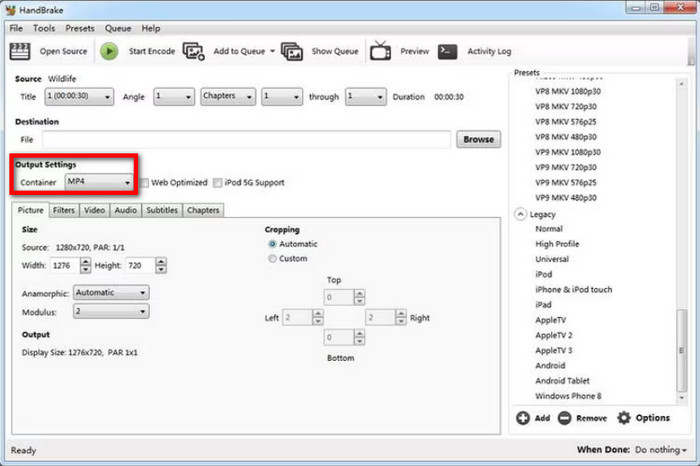Select the Windows Phone 8 preset
This screenshot has height=466, width=700.
click(x=568, y=396)
